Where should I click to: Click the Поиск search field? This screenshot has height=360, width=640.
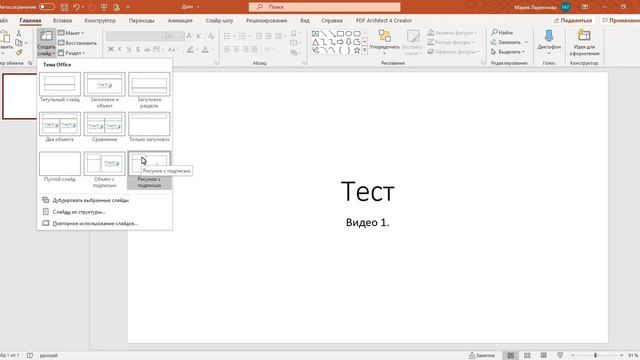324,7
